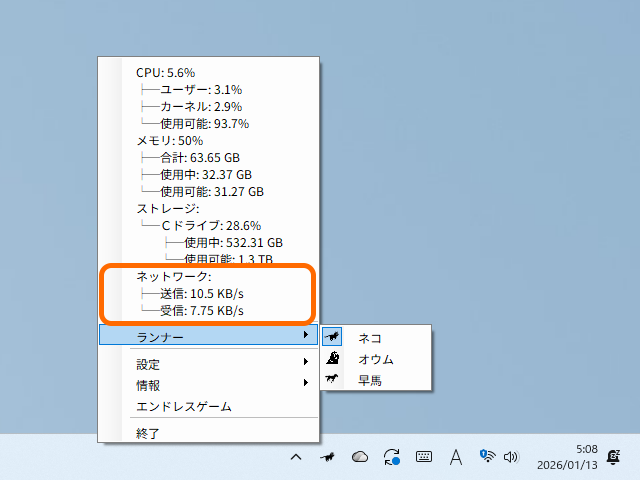This screenshot has width=640, height=480.
Task: Select the ネコ runner label
Action: 370,338
